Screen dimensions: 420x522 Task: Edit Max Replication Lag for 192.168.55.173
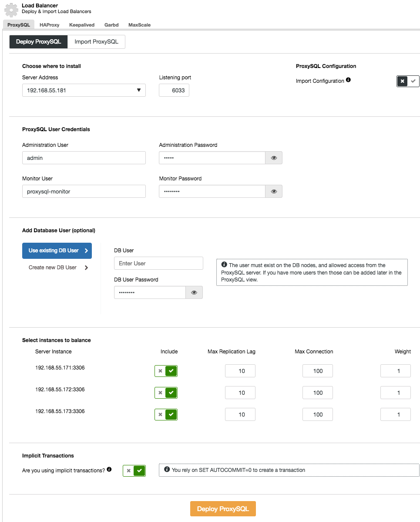point(240,414)
